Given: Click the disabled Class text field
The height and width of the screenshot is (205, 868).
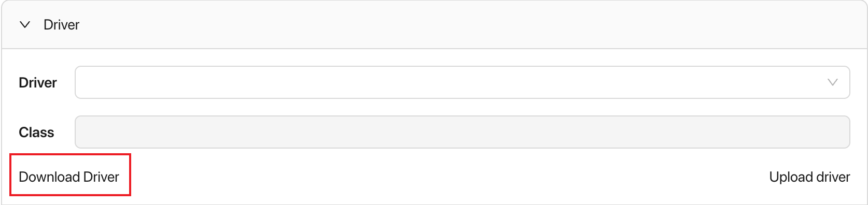Looking at the screenshot, I should [462, 132].
